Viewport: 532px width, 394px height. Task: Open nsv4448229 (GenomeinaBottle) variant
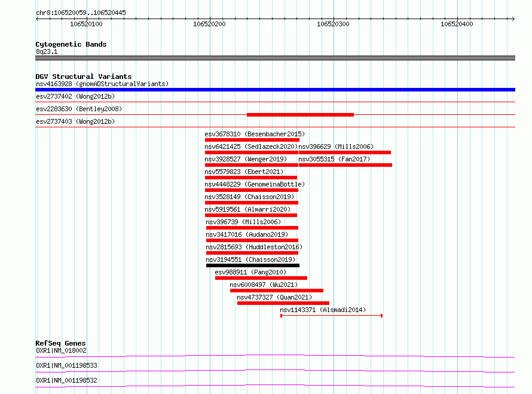coord(255,184)
